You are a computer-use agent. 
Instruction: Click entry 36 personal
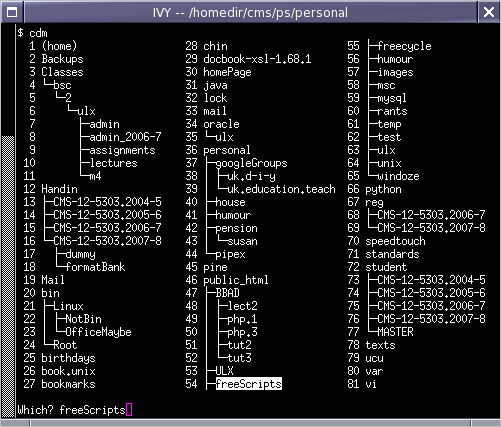click(x=227, y=150)
